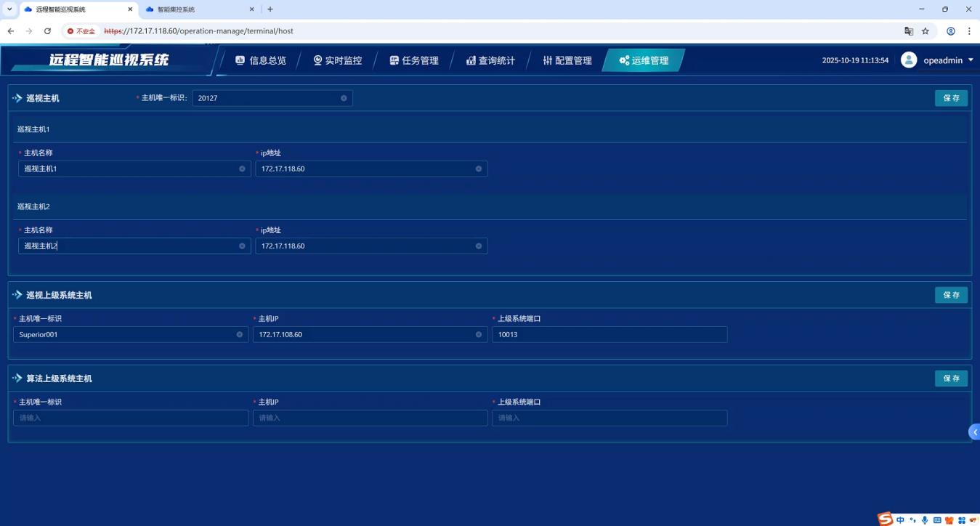Open the 运维管理 menu tab
Screen dimensions: 980x526
click(643, 60)
